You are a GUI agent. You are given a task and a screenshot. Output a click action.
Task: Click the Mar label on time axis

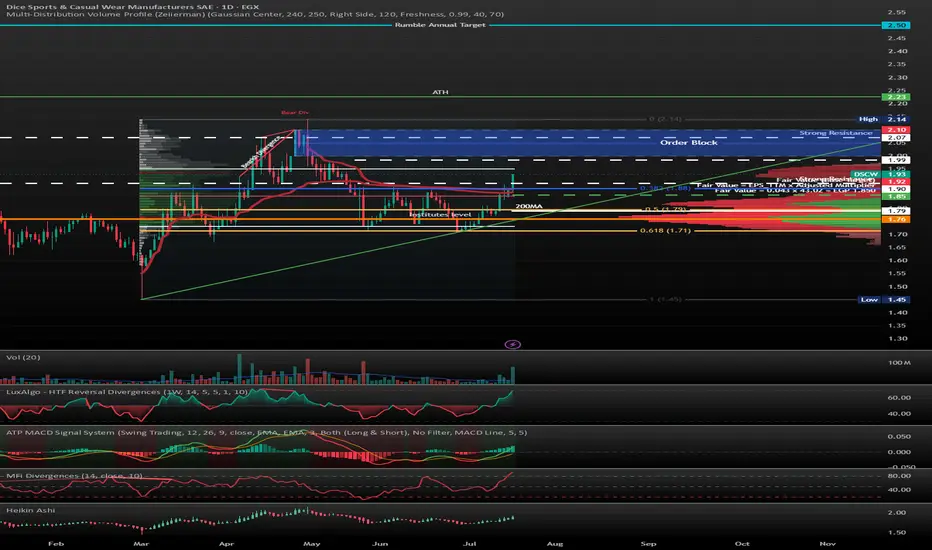tap(141, 543)
